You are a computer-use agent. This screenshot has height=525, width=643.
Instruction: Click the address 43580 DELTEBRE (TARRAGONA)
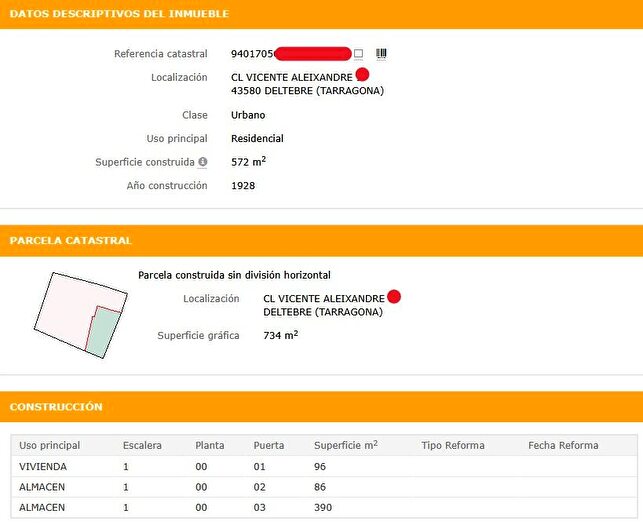point(308,91)
